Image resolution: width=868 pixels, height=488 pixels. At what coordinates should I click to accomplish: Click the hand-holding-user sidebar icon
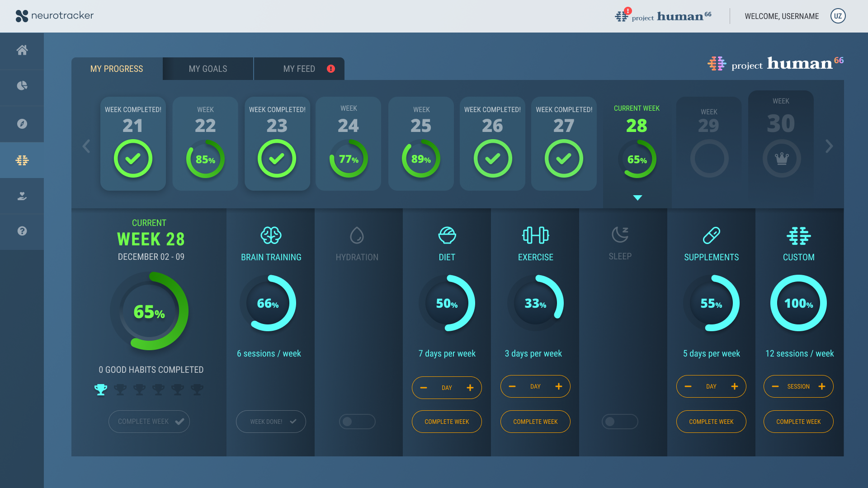click(x=22, y=196)
